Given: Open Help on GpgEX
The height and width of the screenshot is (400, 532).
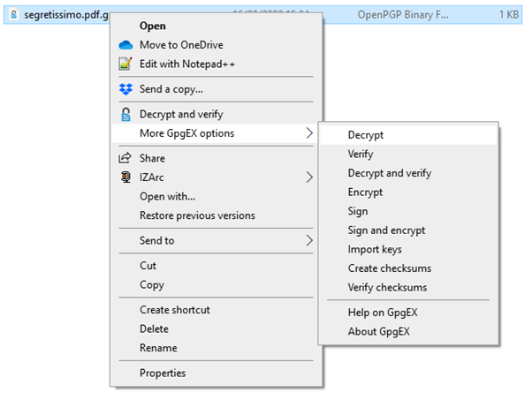Looking at the screenshot, I should [380, 313].
